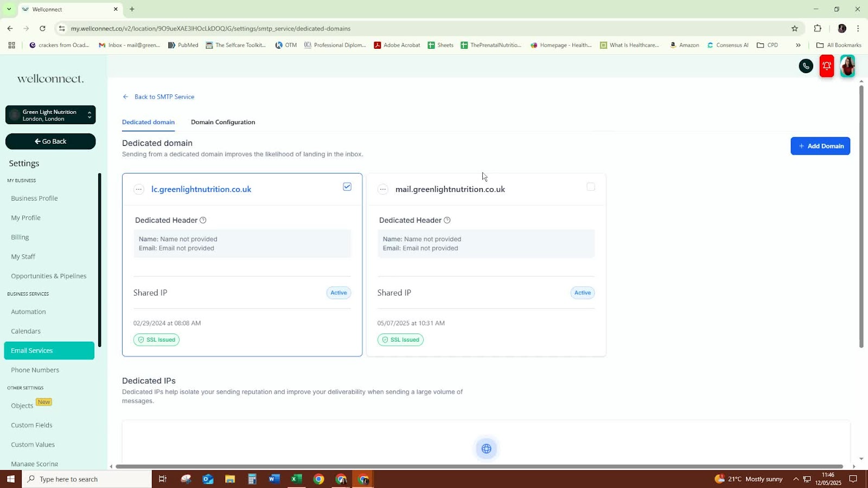The height and width of the screenshot is (488, 868).
Task: View site information icon in address bar
Action: 62,28
